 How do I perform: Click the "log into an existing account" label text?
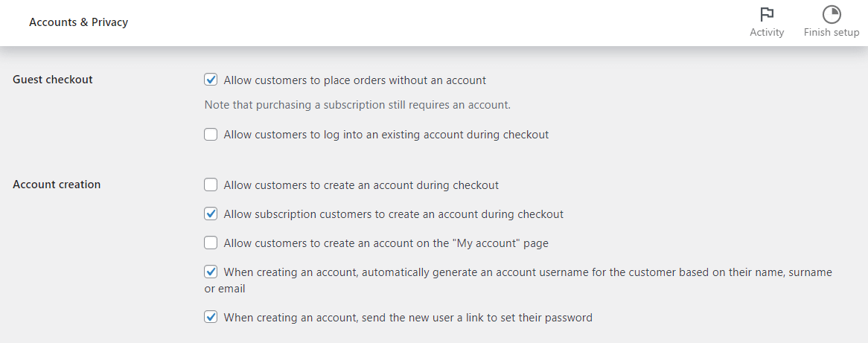coord(386,135)
